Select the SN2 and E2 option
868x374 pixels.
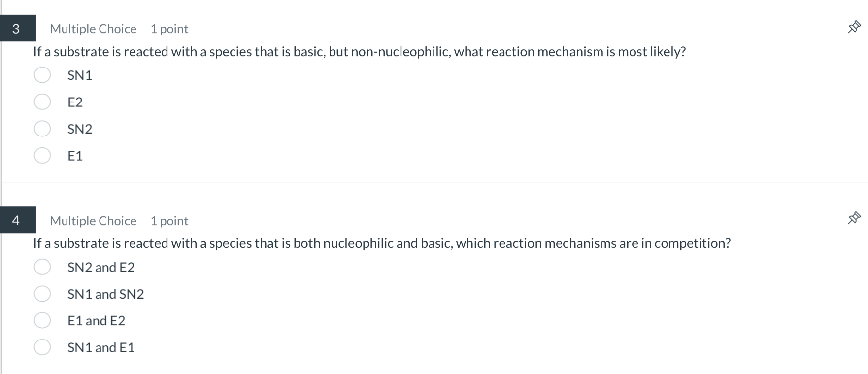click(42, 267)
